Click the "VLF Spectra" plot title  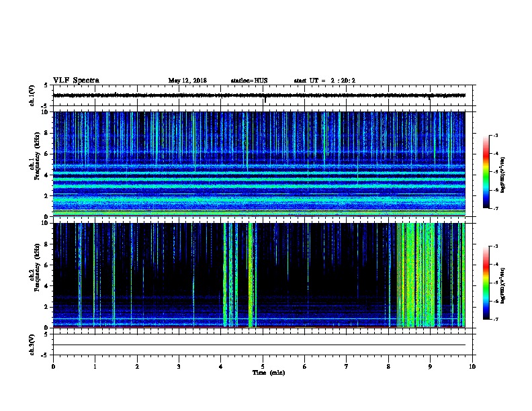pyautogui.click(x=76, y=81)
